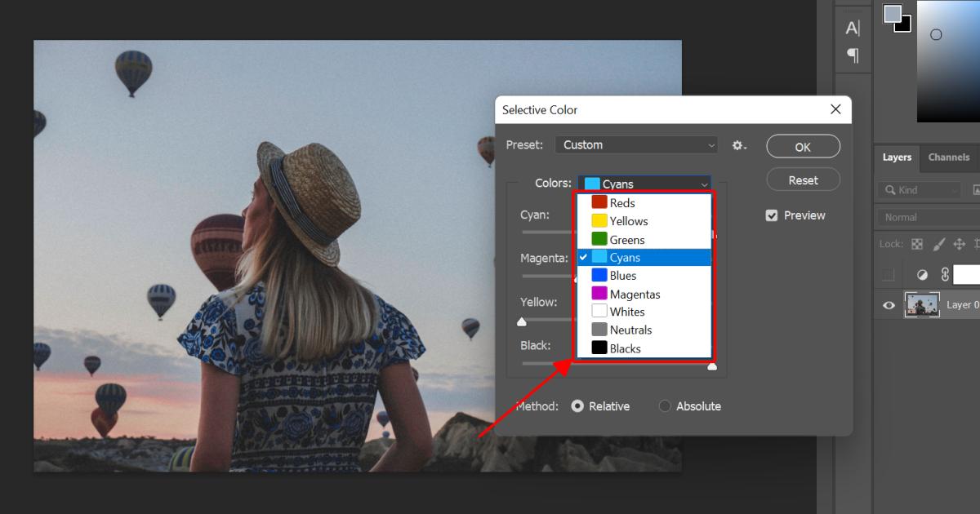The width and height of the screenshot is (980, 514).
Task: Click the OK button
Action: 803,145
